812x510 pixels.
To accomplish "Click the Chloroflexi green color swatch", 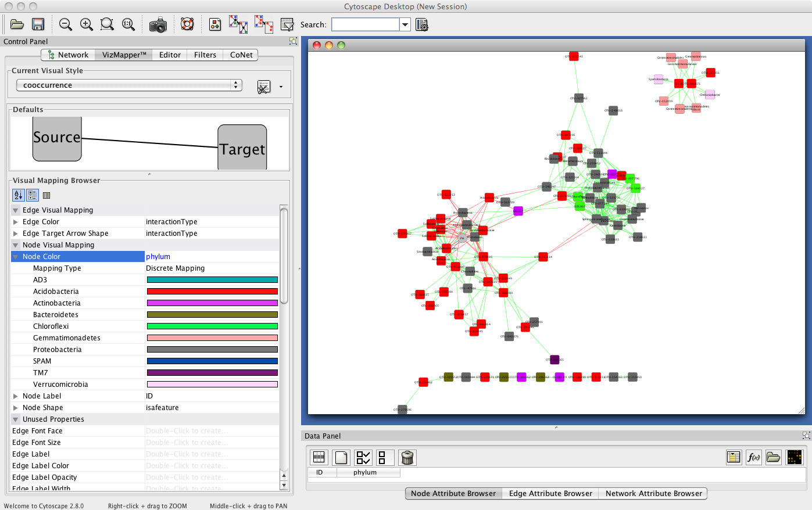I will tap(212, 326).
